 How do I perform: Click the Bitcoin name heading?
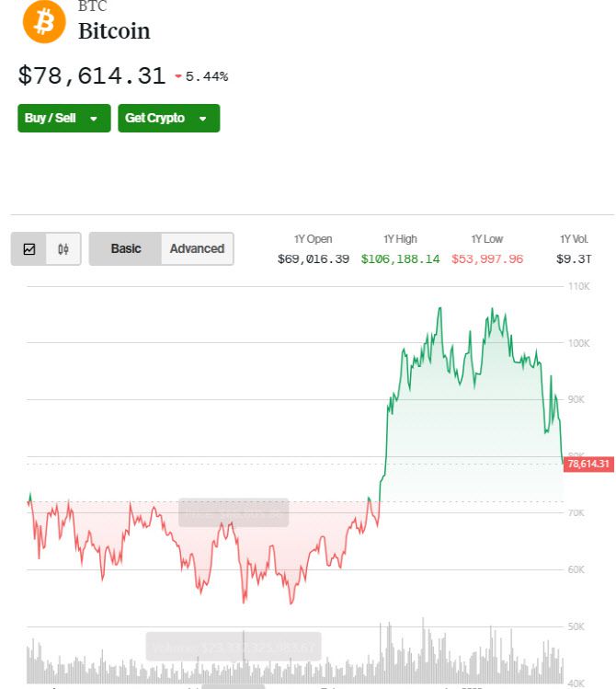pos(114,30)
